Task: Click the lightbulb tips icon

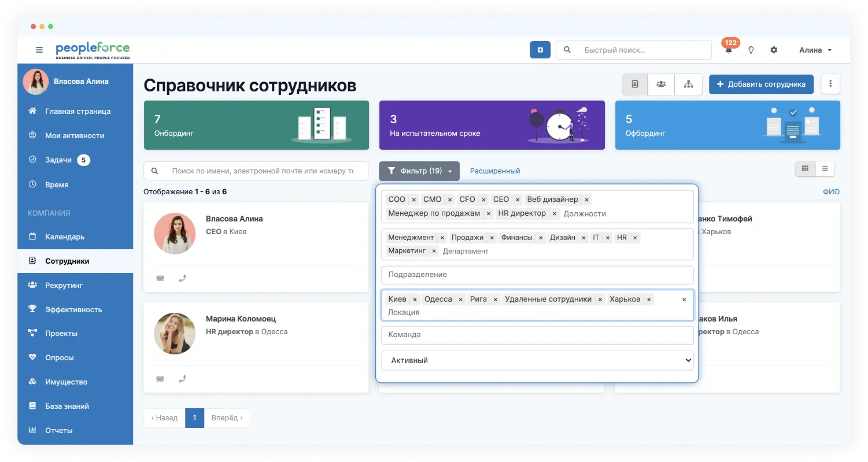Action: pyautogui.click(x=751, y=50)
